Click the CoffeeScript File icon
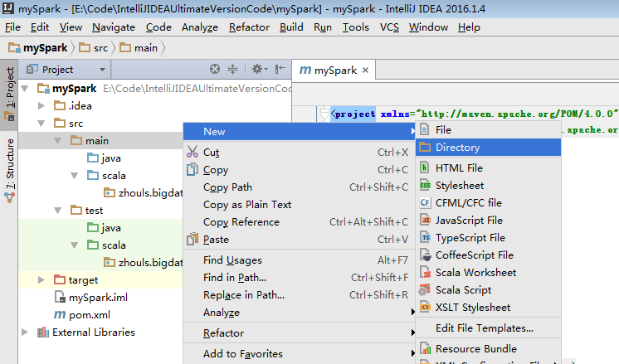 tap(426, 255)
